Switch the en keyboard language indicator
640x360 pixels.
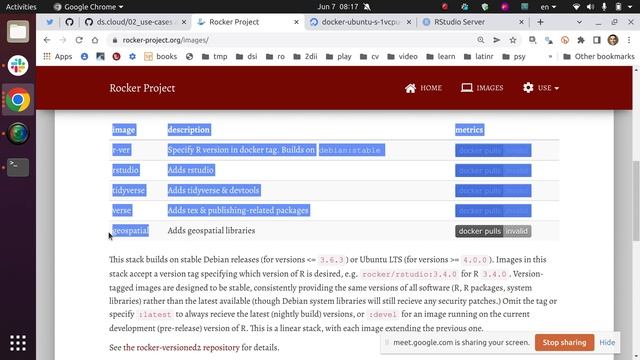(548, 7)
